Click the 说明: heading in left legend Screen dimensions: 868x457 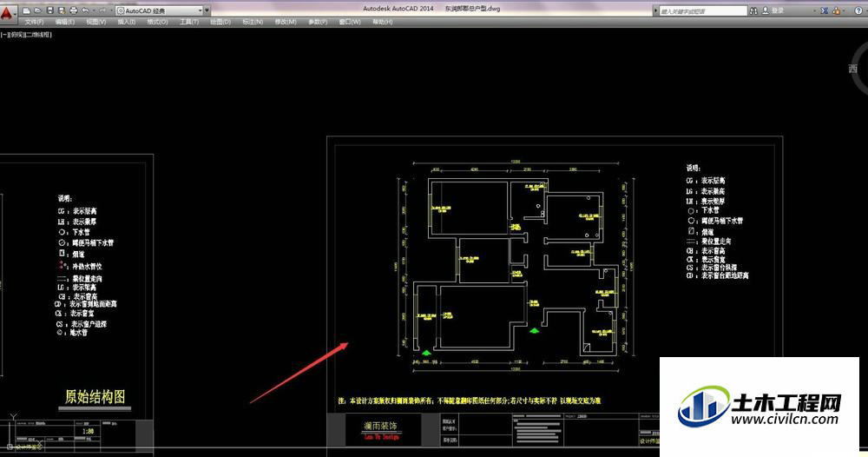(x=65, y=198)
